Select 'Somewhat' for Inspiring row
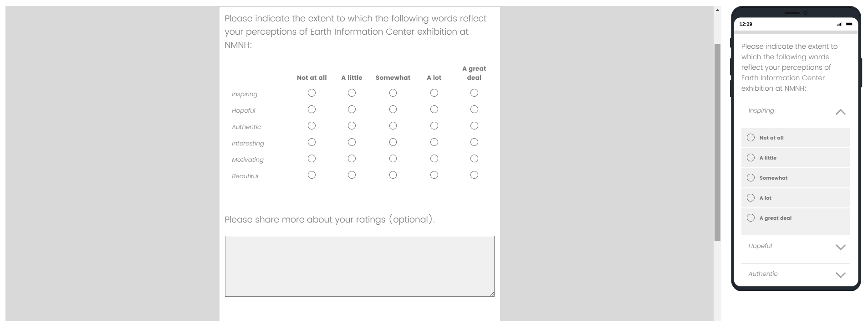This screenshot has width=868, height=321. [x=393, y=93]
